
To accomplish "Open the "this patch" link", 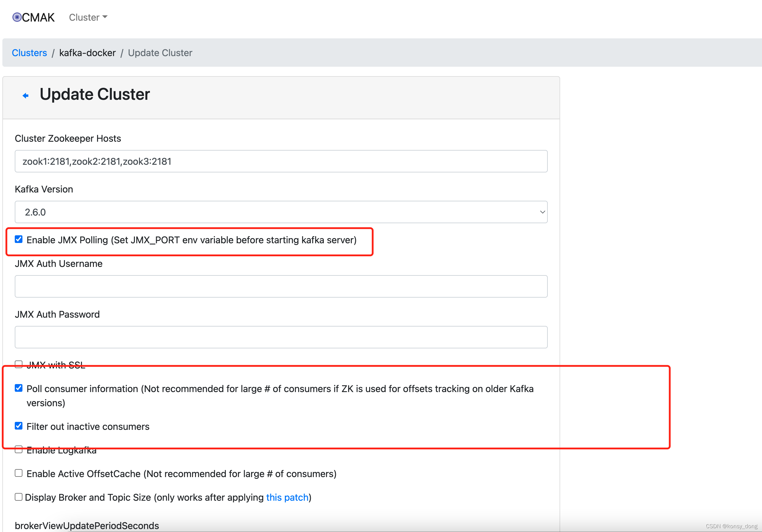I will click(x=287, y=497).
